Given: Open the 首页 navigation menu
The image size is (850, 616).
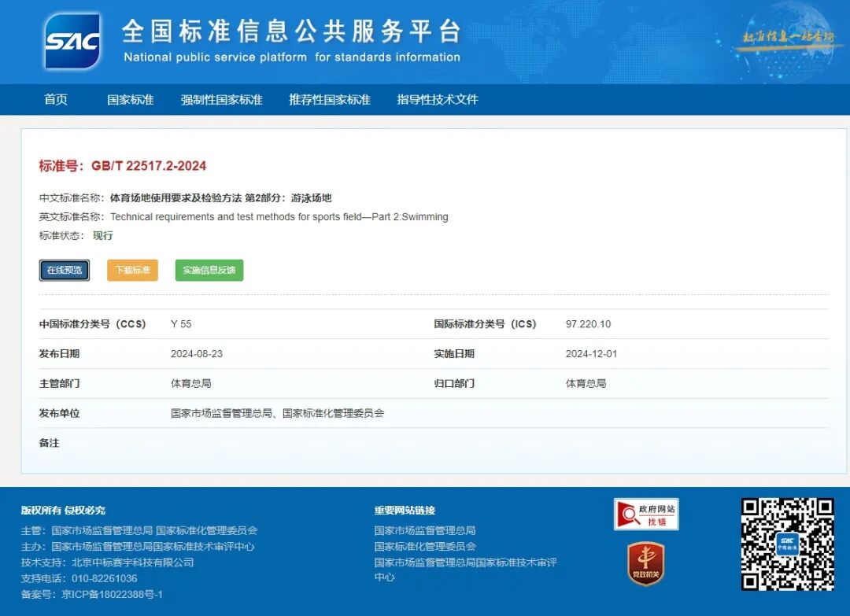Looking at the screenshot, I should point(55,100).
